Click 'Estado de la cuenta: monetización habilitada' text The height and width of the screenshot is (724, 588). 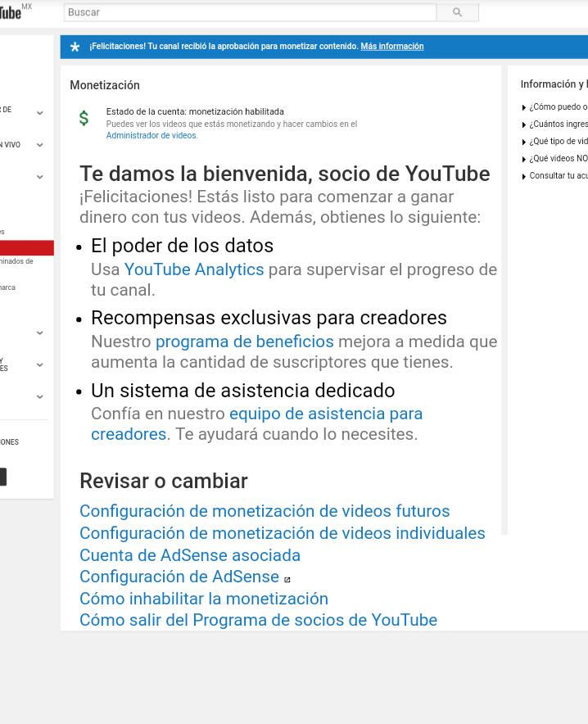click(195, 111)
